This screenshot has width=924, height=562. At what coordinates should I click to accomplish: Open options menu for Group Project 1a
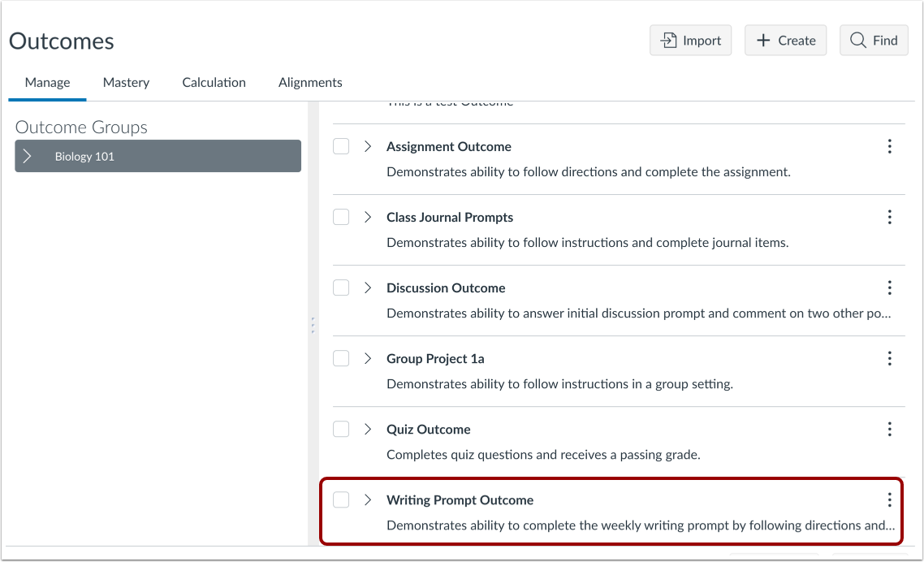(x=889, y=358)
